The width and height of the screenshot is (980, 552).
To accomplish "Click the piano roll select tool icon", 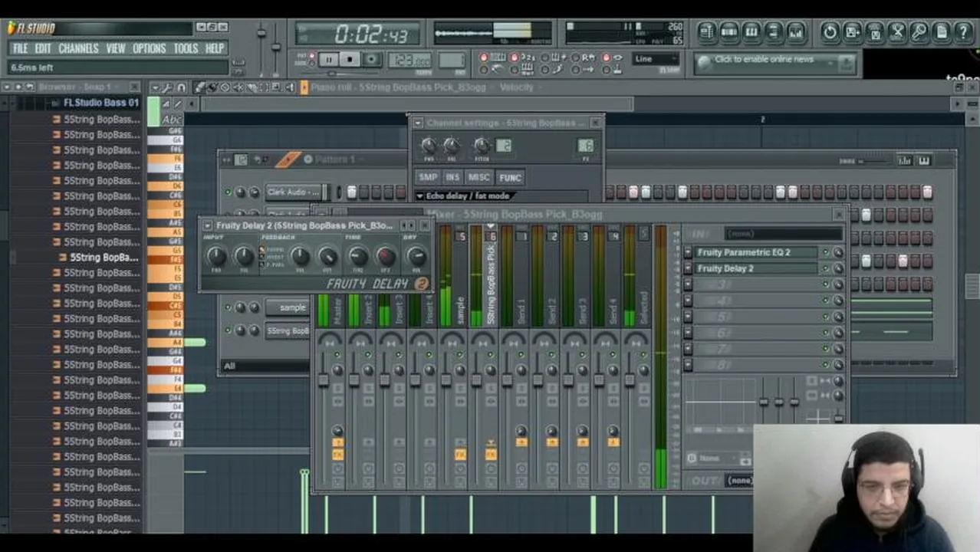I will [x=263, y=87].
